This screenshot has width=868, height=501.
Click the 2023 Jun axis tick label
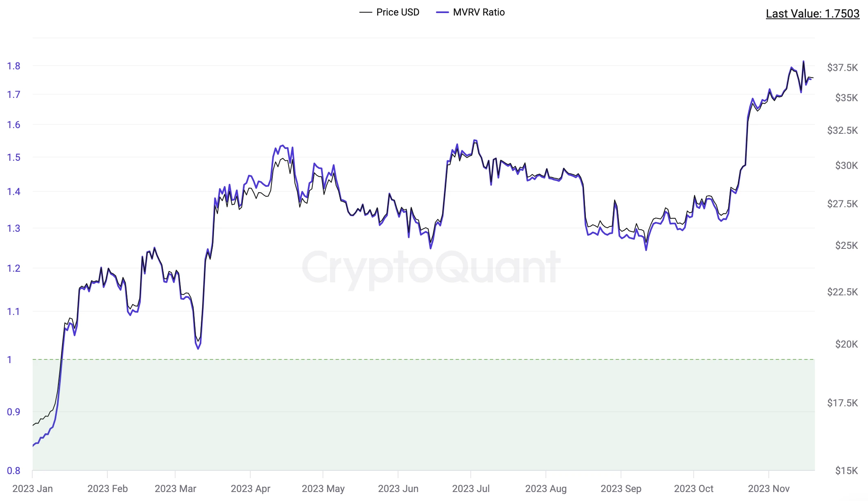pyautogui.click(x=398, y=488)
